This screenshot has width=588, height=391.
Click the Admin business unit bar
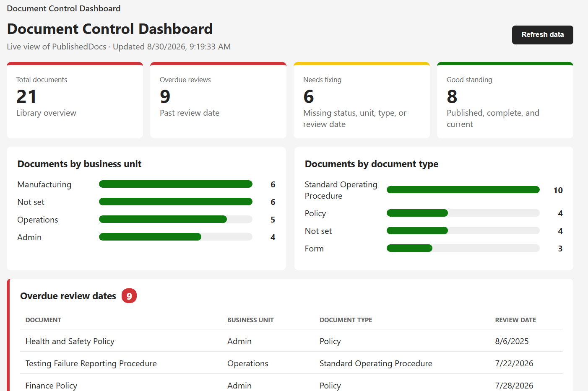[x=176, y=237]
